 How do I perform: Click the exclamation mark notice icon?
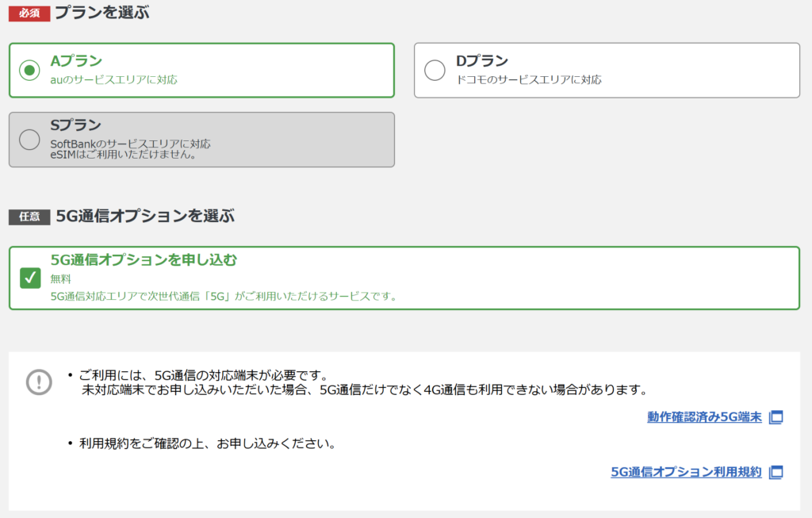[x=39, y=382]
